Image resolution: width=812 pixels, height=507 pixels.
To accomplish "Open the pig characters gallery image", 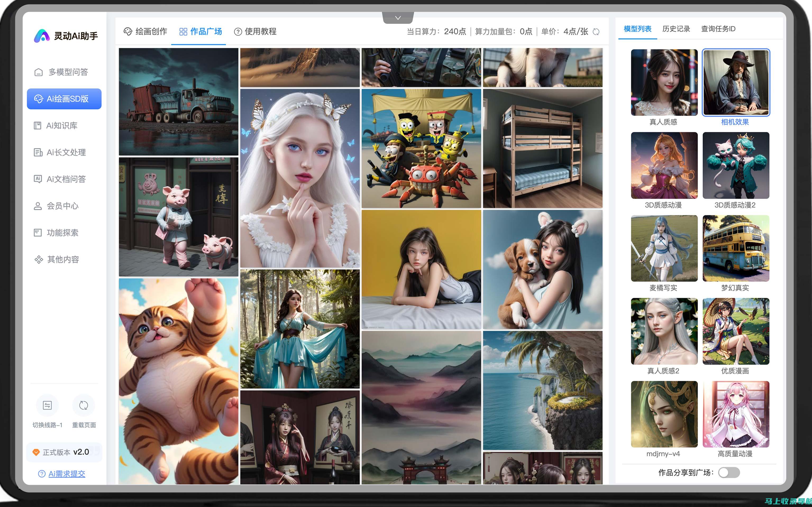I will [179, 217].
